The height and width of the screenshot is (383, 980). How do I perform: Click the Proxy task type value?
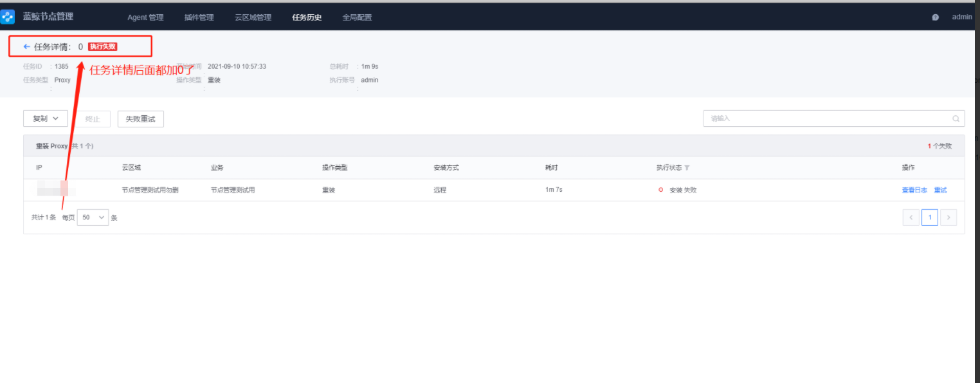coord(62,80)
